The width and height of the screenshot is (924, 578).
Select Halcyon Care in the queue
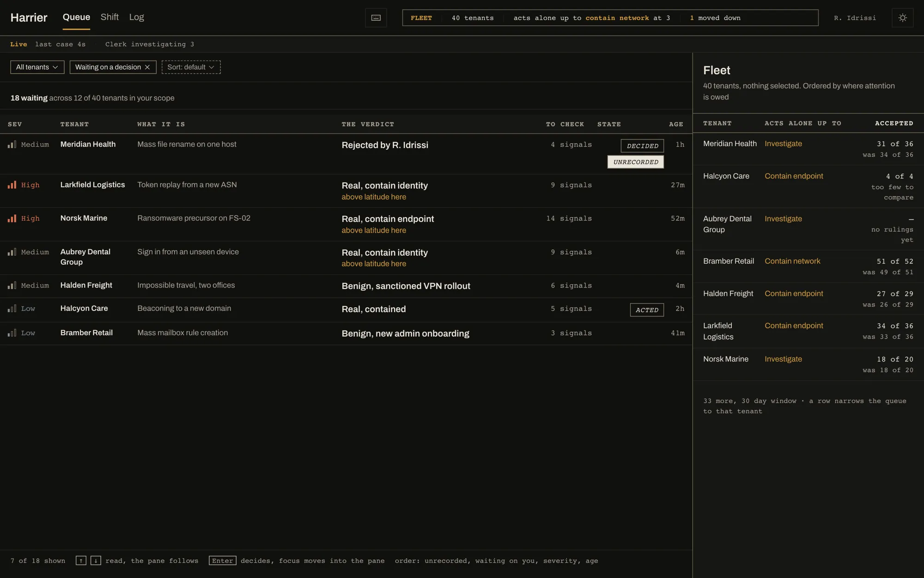coord(346,310)
